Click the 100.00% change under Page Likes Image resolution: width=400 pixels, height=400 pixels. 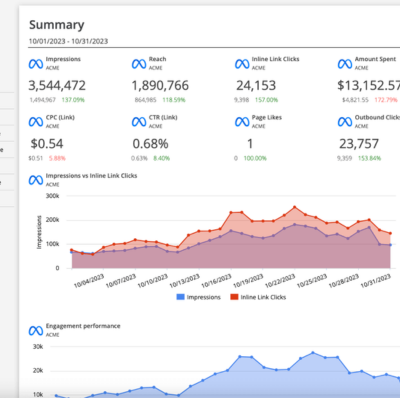pos(255,158)
